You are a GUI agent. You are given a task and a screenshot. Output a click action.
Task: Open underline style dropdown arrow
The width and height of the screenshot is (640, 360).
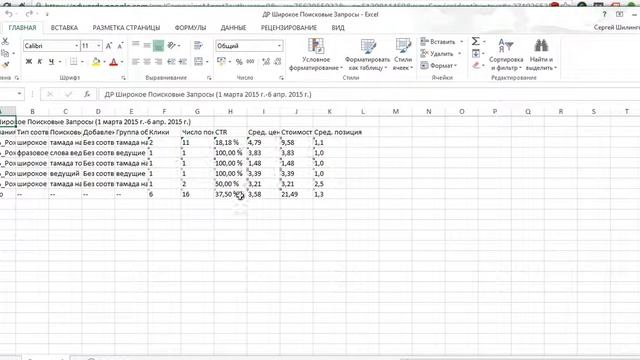(x=60, y=62)
